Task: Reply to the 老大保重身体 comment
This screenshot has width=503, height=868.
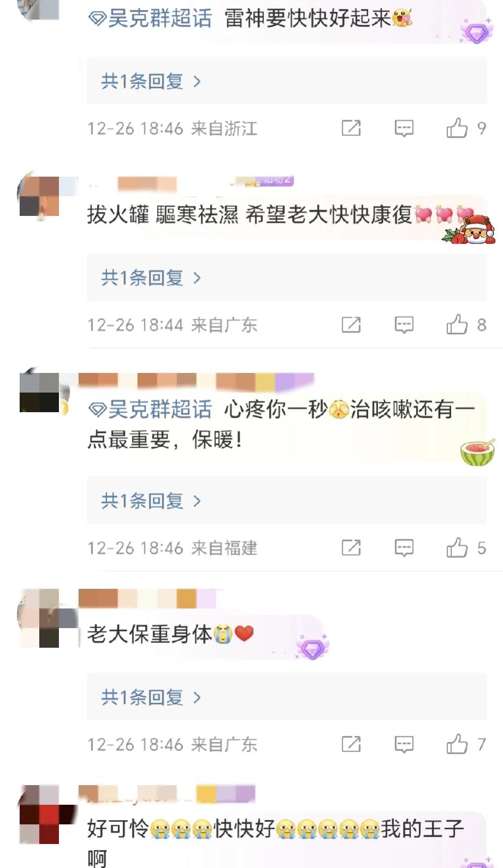Action: 404,745
